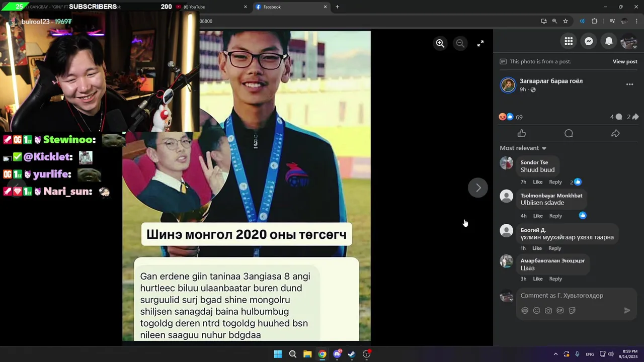Reply to Амарбаясгалан Энхцэцэг's comment

[555, 279]
